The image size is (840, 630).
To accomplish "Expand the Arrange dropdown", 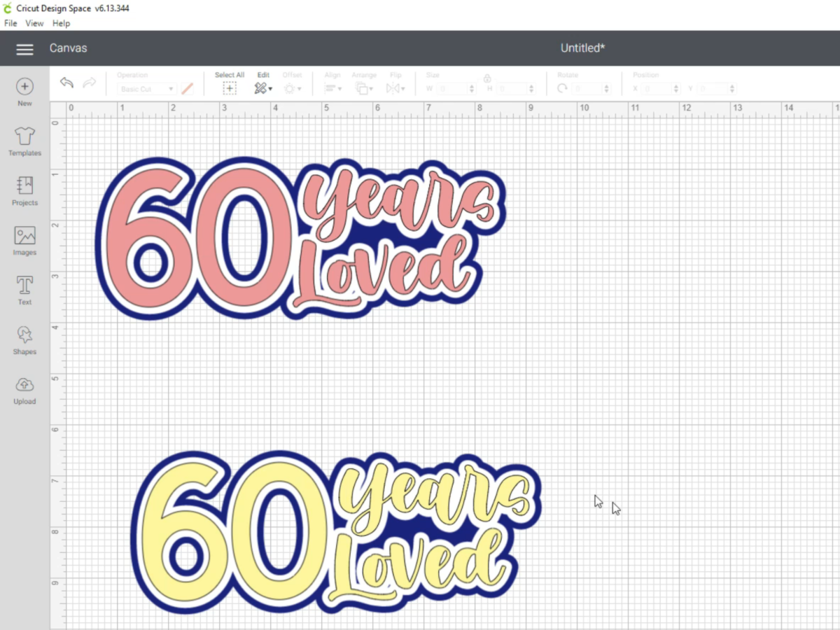I will (362, 88).
